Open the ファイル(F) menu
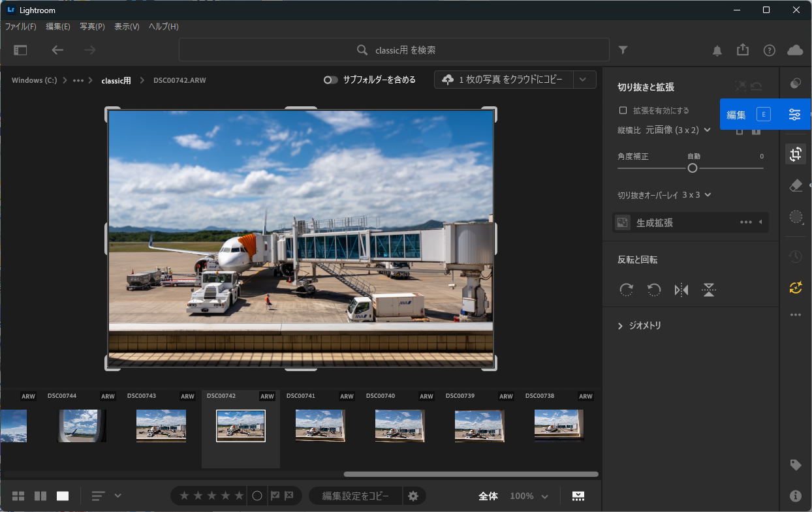This screenshot has height=512, width=812. pos(21,27)
